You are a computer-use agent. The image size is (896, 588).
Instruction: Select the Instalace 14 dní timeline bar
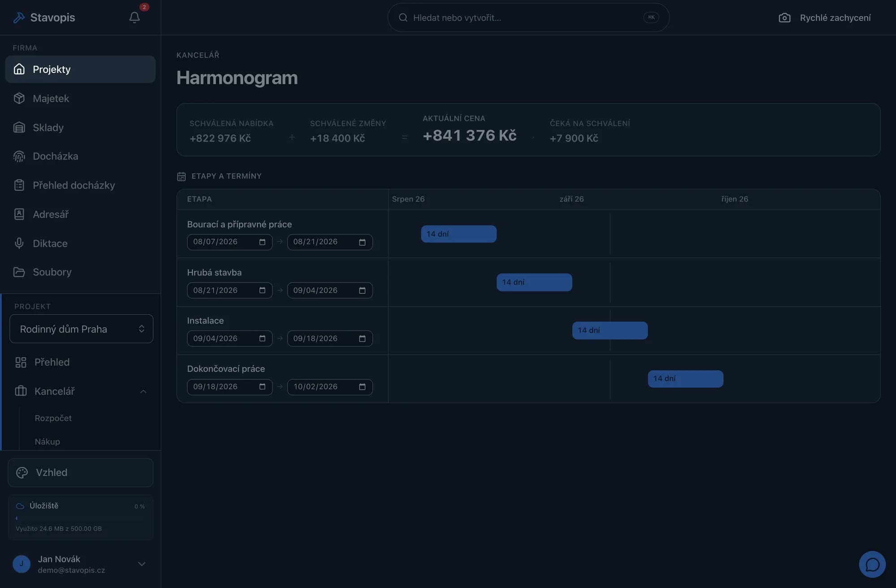610,330
